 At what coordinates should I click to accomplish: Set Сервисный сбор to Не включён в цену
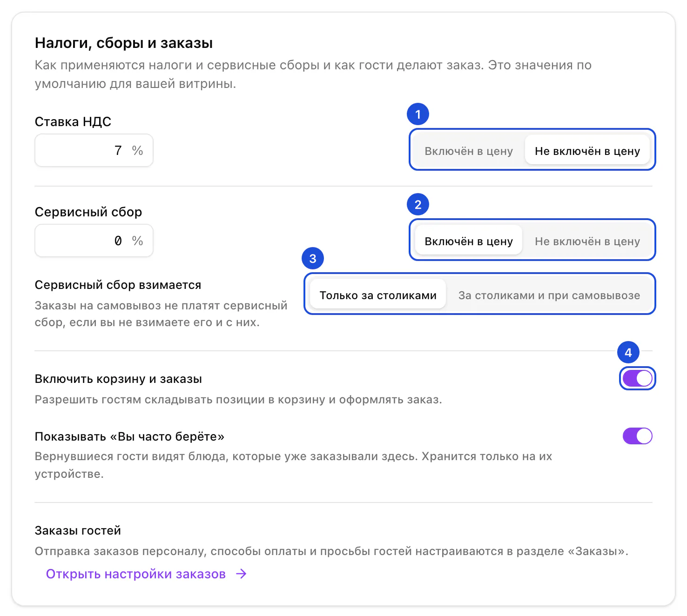point(587,241)
